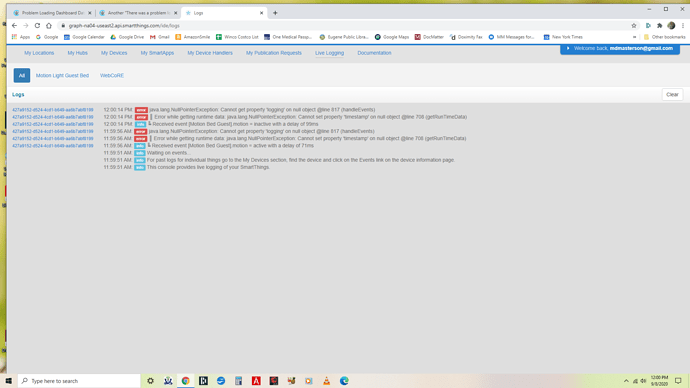Open the Windows Start menu

point(8,381)
